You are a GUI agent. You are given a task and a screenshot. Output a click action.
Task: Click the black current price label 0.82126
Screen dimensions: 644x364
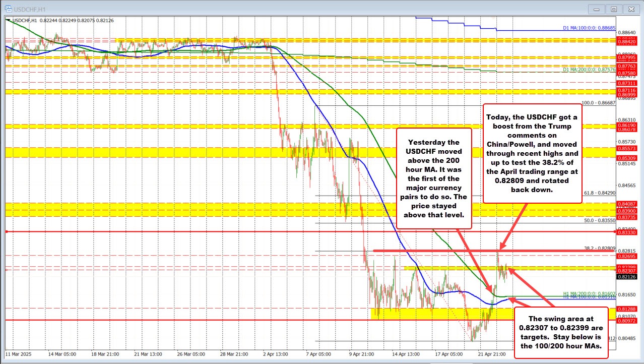626,277
